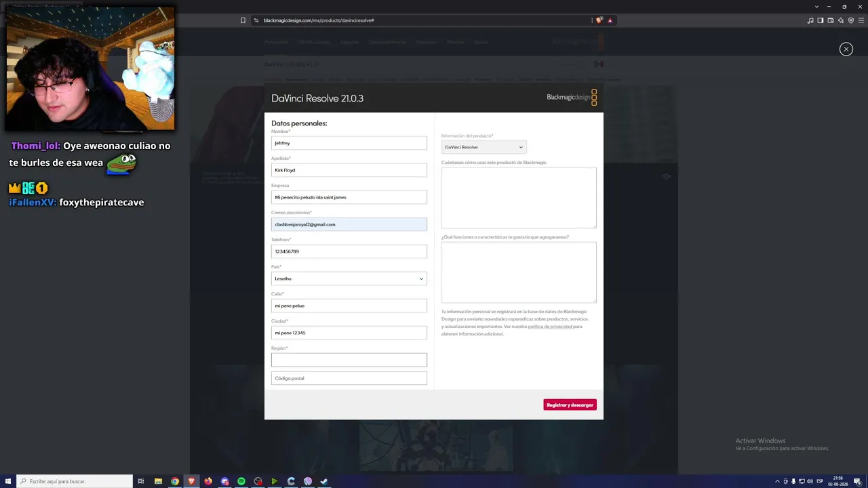Viewport: 868px width, 488px height.
Task: Click the Registrar y descargar button
Action: pyautogui.click(x=570, y=405)
